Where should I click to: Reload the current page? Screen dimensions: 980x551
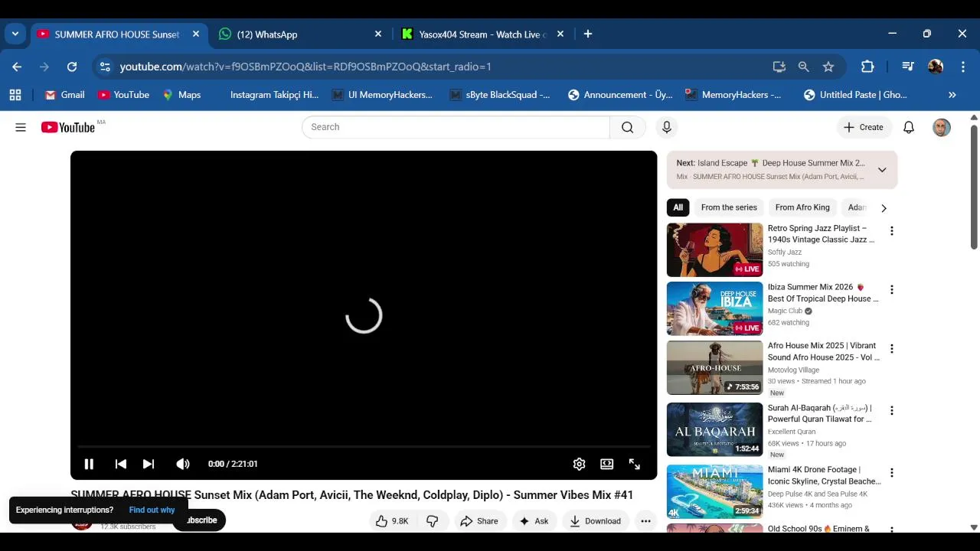[72, 67]
